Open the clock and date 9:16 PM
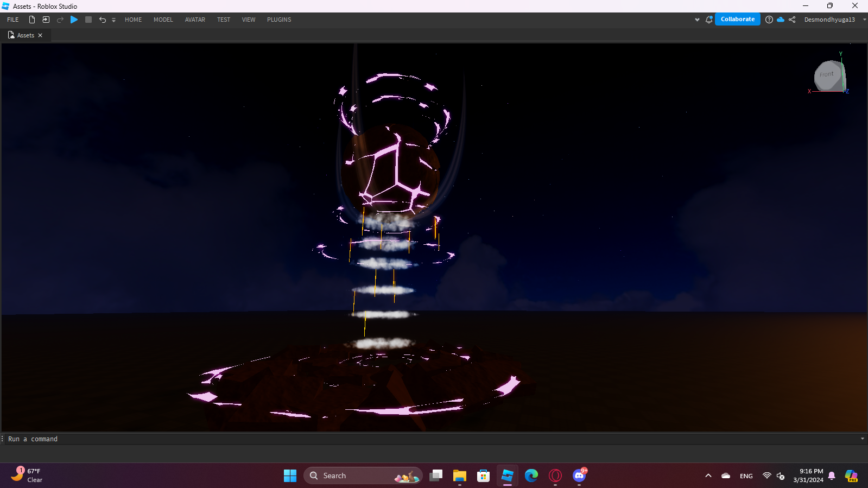The height and width of the screenshot is (488, 868). (808, 476)
